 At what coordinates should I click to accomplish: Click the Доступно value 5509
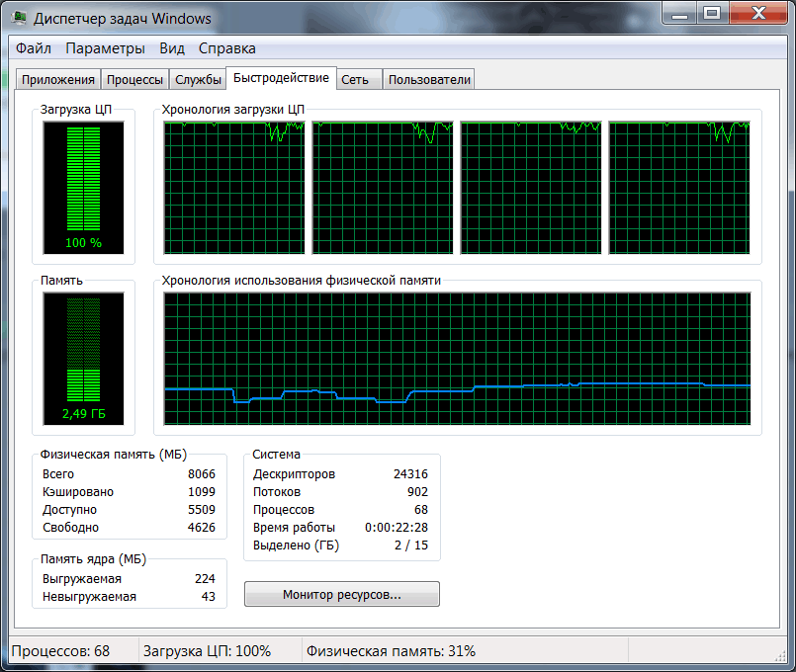pos(202,510)
